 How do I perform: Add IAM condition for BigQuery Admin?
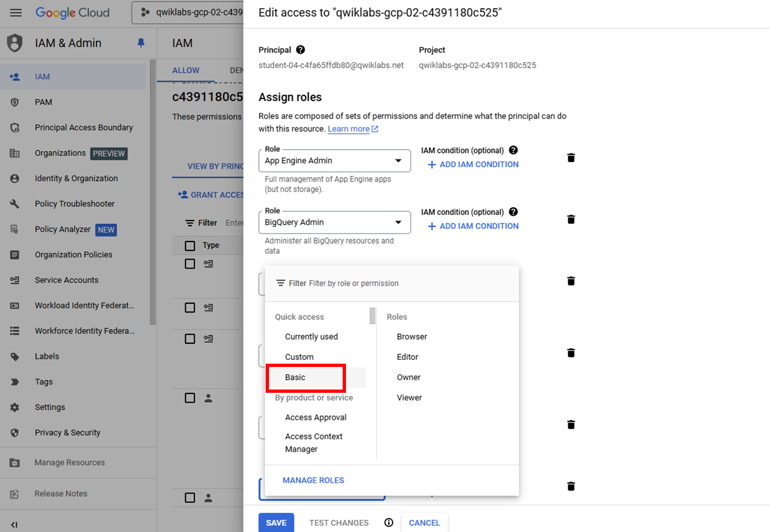tap(473, 226)
